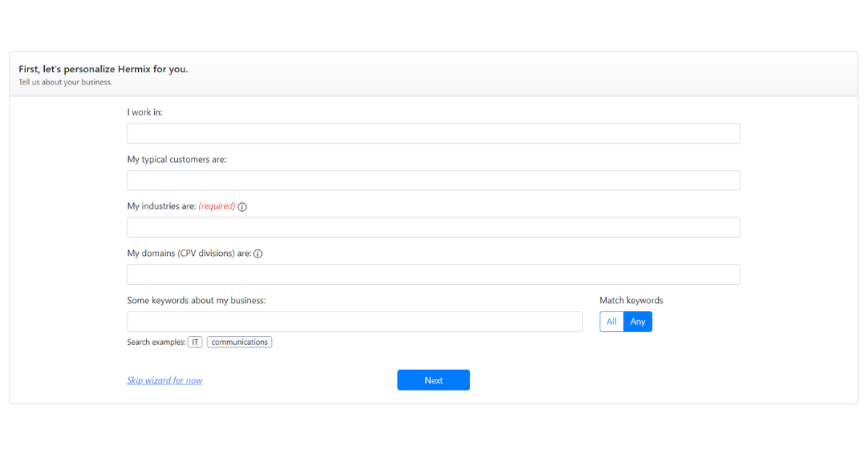Click the "Match keywords" label text

coord(631,301)
